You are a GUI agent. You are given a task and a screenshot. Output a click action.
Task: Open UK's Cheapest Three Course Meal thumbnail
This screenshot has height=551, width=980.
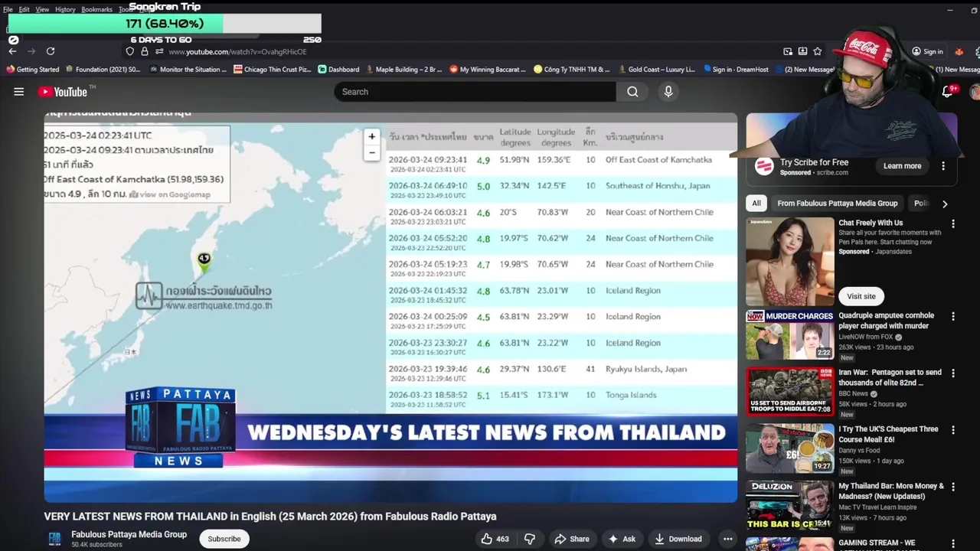click(x=790, y=448)
